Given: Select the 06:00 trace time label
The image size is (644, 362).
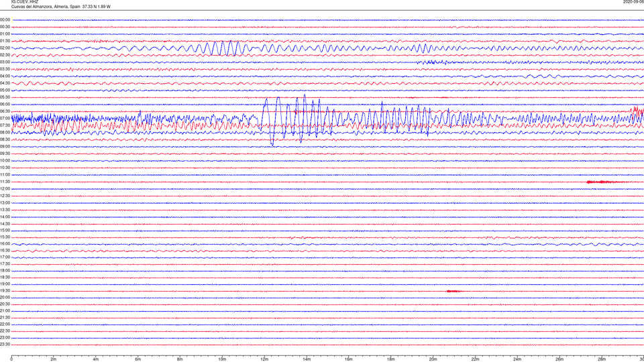Looking at the screenshot, I should point(5,105).
